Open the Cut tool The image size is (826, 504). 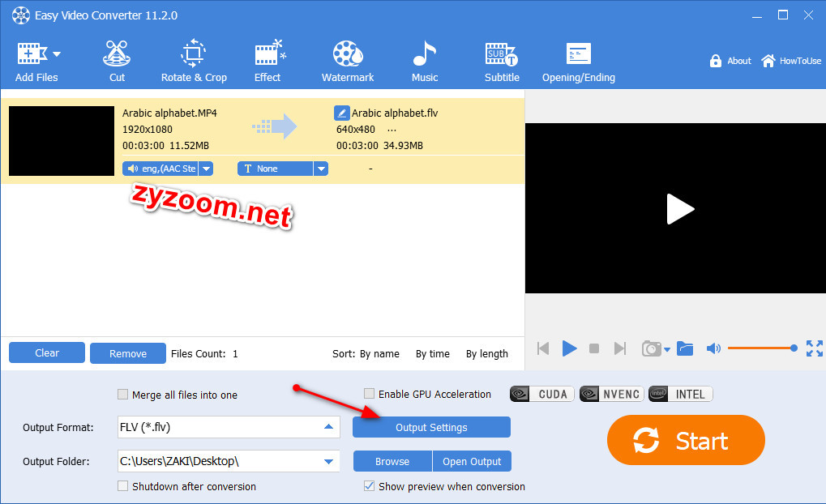point(117,62)
